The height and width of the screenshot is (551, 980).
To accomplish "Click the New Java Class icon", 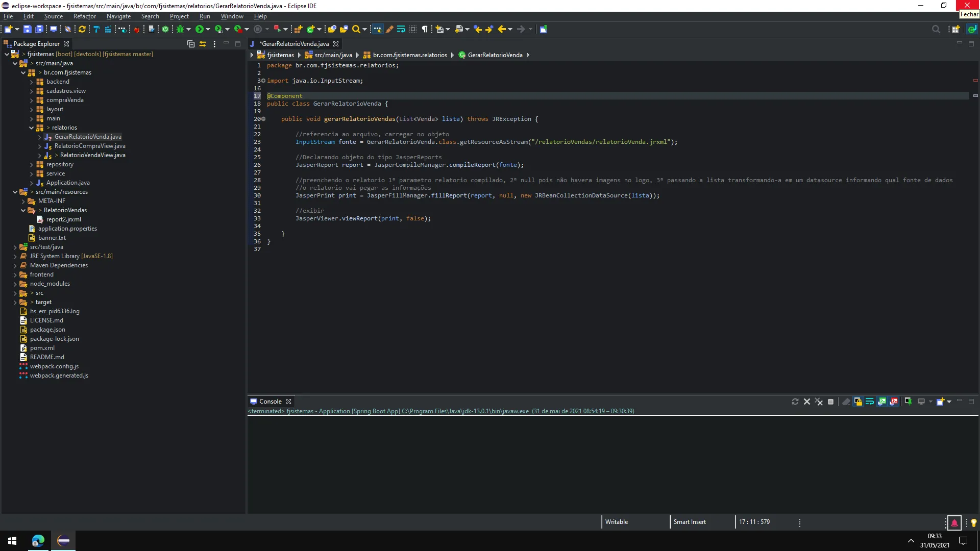I will [x=310, y=29].
